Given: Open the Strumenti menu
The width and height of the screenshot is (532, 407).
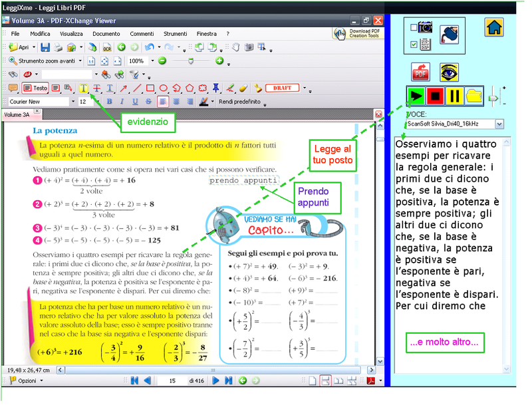Looking at the screenshot, I should click(175, 33).
